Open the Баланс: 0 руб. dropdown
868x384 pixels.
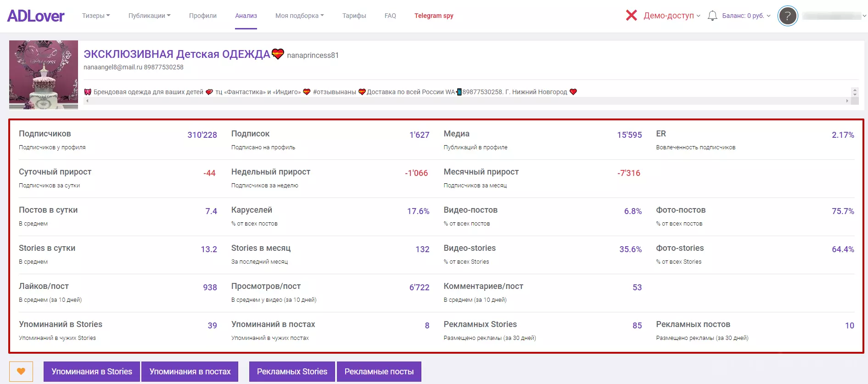746,16
